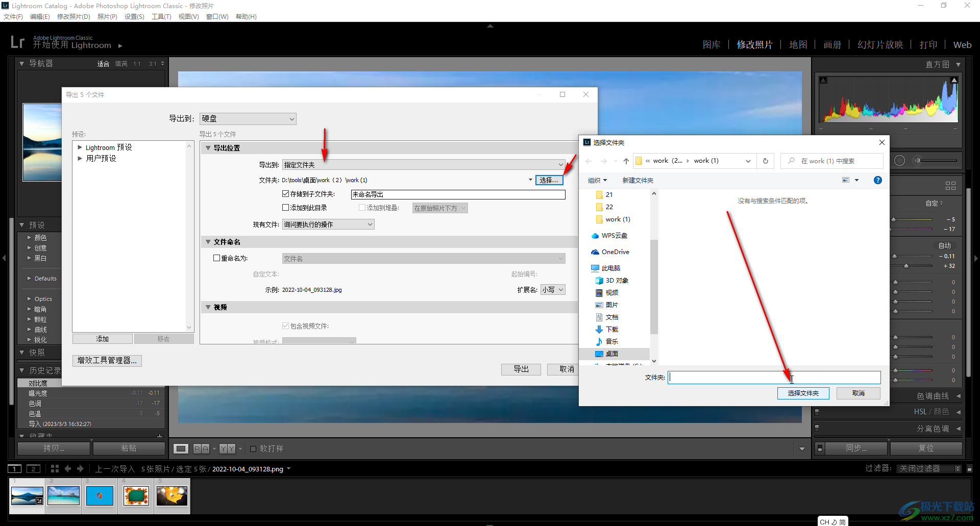The width and height of the screenshot is (980, 526).
Task: Click the 选择文件夹 confirm button
Action: (803, 393)
